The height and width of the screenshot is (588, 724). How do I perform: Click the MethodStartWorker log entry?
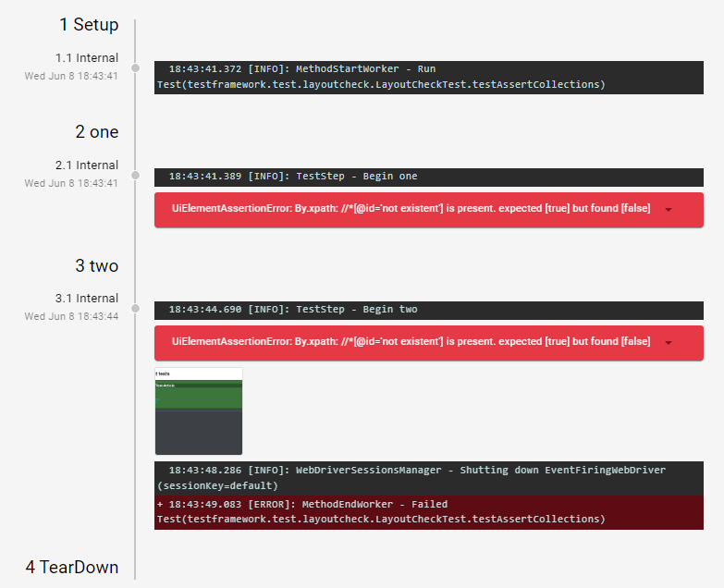[429, 77]
